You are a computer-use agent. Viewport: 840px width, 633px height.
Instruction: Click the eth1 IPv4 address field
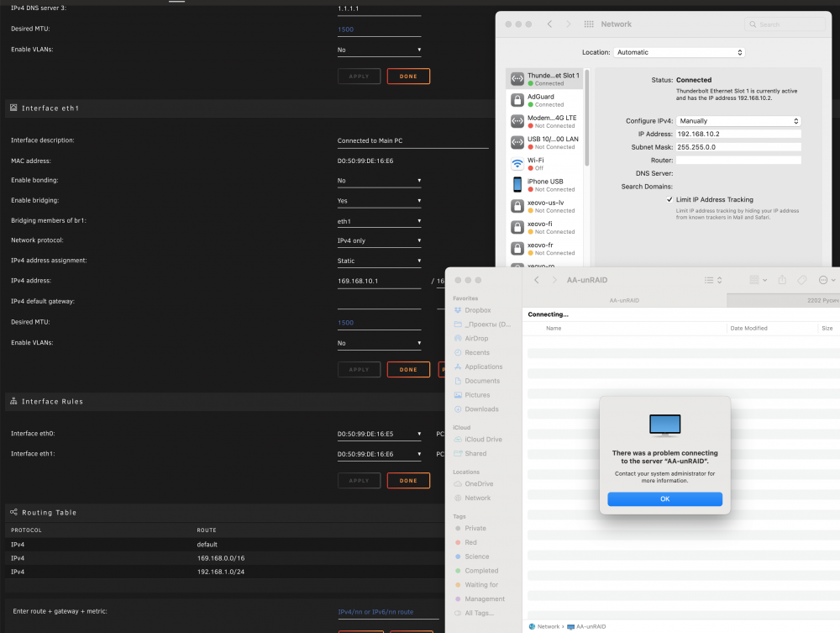[x=379, y=282]
